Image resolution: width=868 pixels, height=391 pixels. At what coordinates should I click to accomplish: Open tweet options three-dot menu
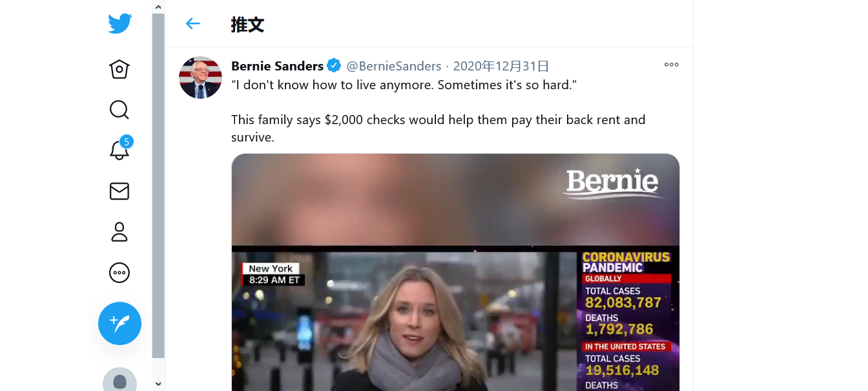(672, 65)
